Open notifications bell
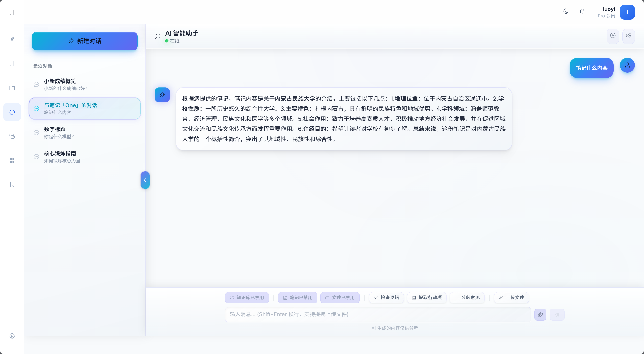Screen dimensions: 644x354 (x=582, y=11)
